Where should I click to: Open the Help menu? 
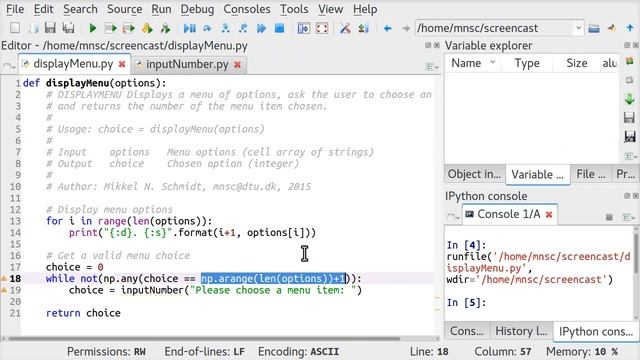pyautogui.click(x=365, y=9)
